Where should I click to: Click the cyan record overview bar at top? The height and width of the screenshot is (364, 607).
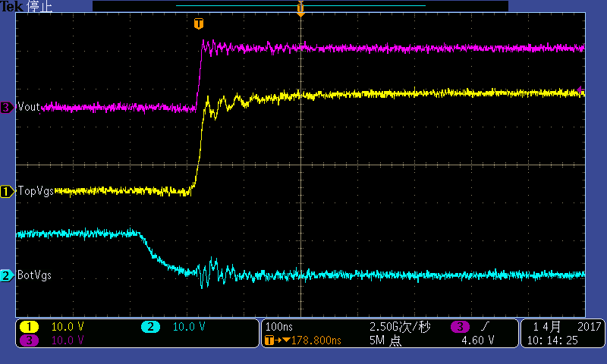pyautogui.click(x=300, y=6)
